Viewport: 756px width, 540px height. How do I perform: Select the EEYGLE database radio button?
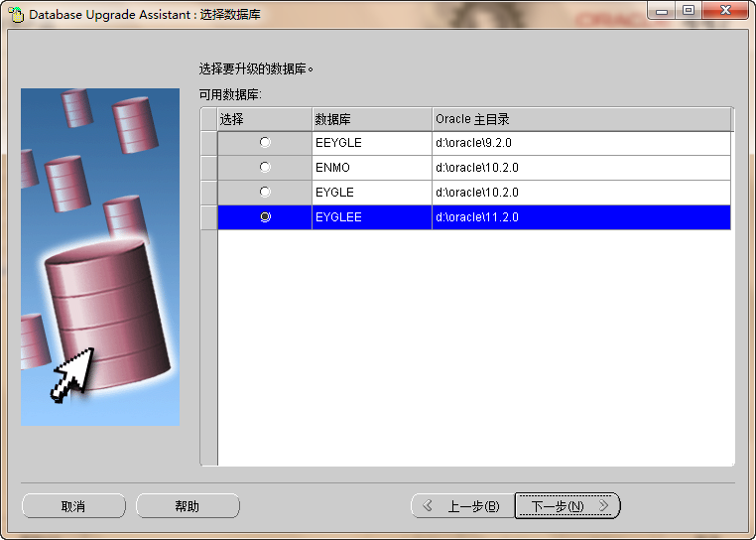[265, 142]
